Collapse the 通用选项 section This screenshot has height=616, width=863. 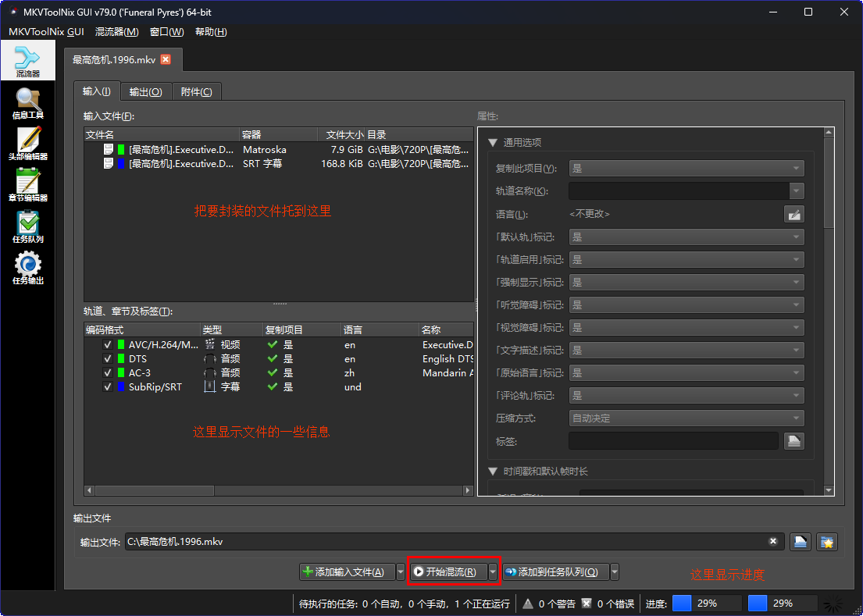[x=493, y=142]
